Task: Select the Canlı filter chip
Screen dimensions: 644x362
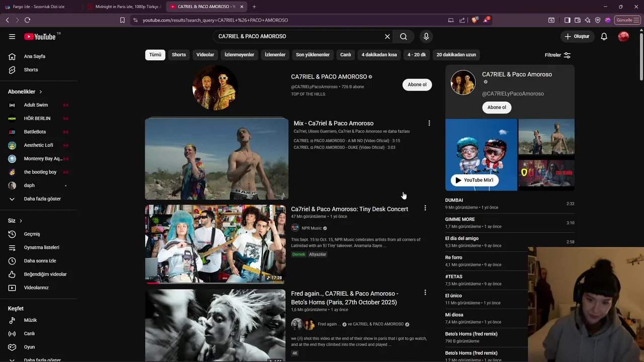Action: tap(345, 54)
